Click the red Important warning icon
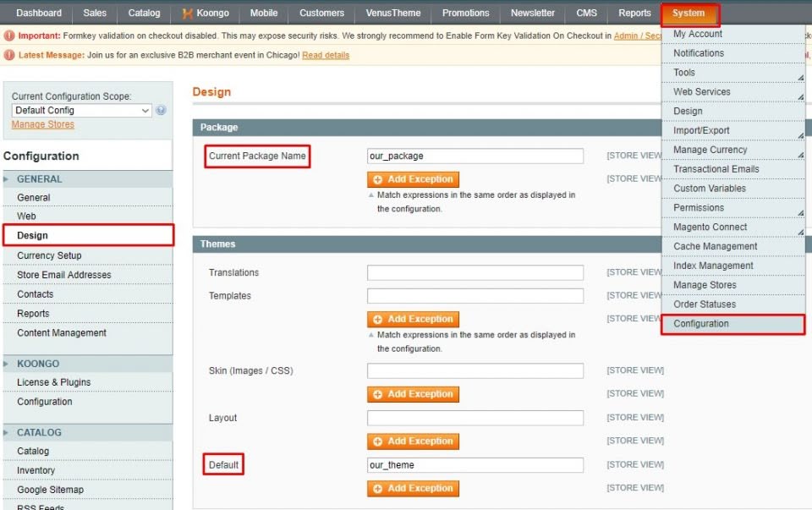Screen dimensions: 812x510 click(8, 36)
